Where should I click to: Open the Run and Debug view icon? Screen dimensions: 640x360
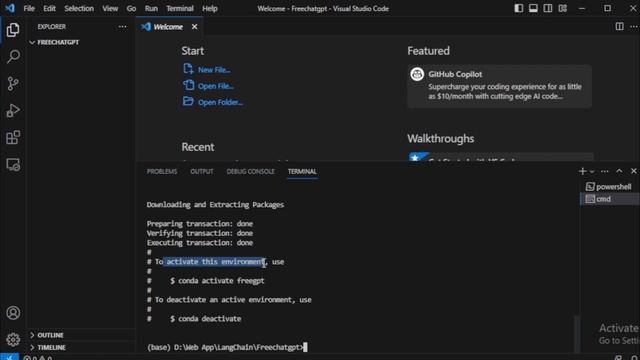tap(13, 111)
